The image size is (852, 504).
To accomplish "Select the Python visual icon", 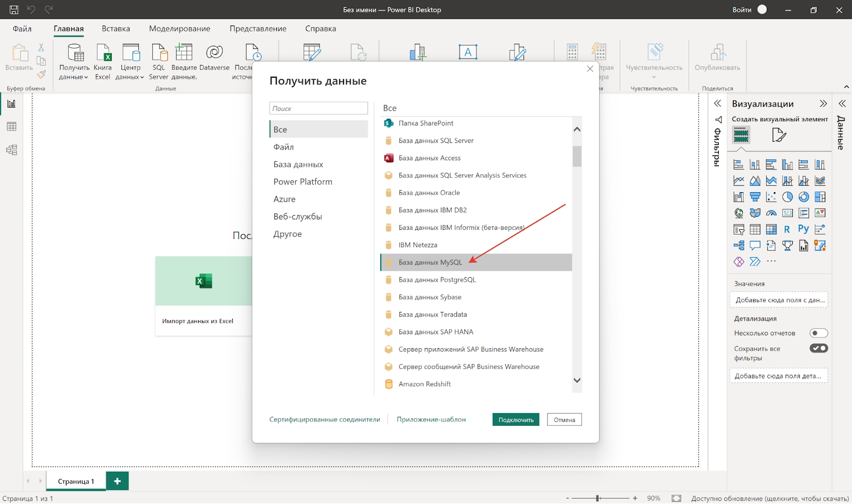I will point(803,229).
